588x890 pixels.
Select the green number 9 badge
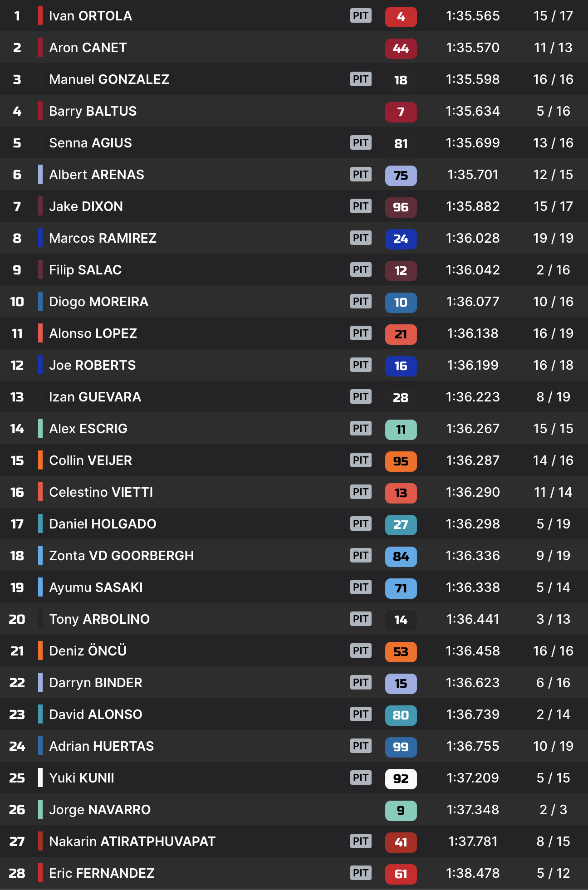(x=401, y=811)
